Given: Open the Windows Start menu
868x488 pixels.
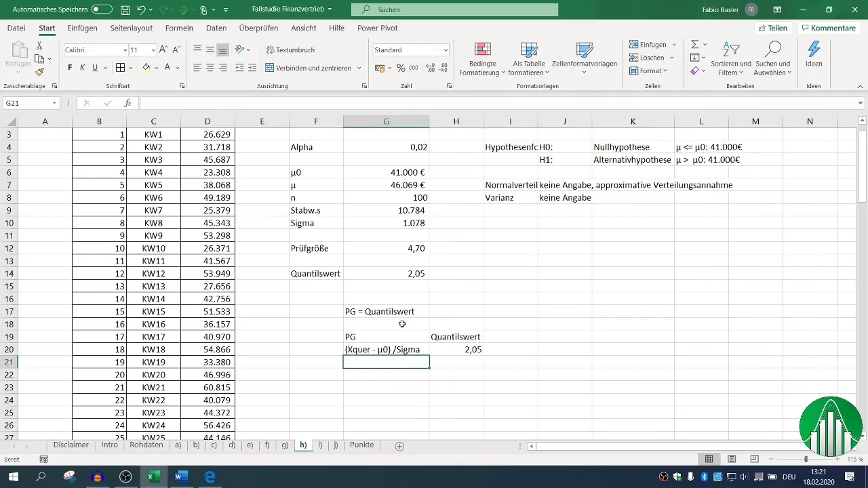Looking at the screenshot, I should (x=12, y=476).
